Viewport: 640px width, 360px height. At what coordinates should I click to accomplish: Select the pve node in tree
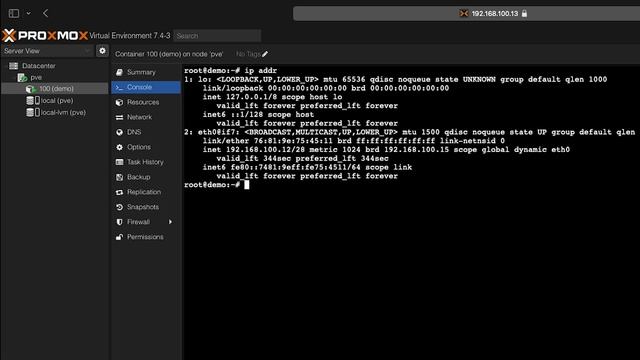pos(36,77)
